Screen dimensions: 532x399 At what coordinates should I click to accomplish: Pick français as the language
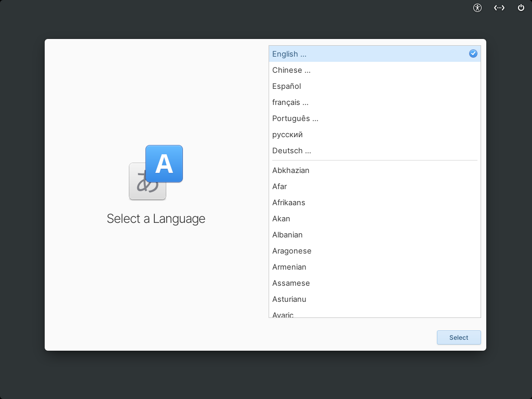[375, 102]
